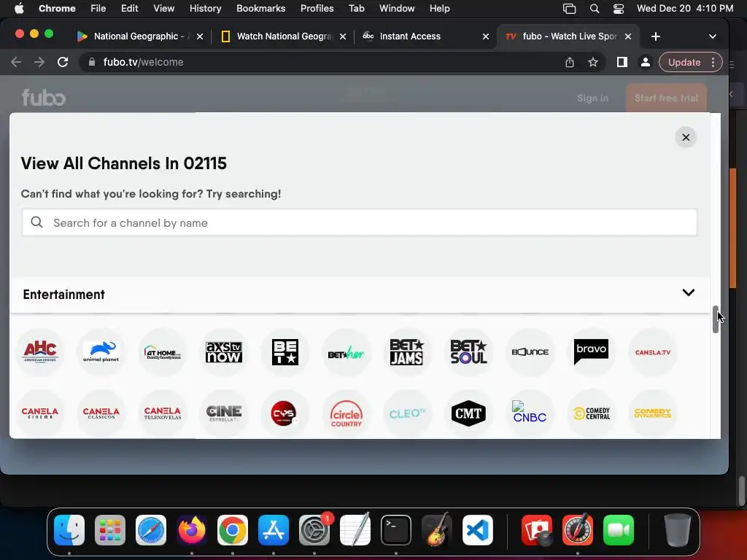Open the Bookmarks menu
The width and height of the screenshot is (747, 560).
coord(260,9)
